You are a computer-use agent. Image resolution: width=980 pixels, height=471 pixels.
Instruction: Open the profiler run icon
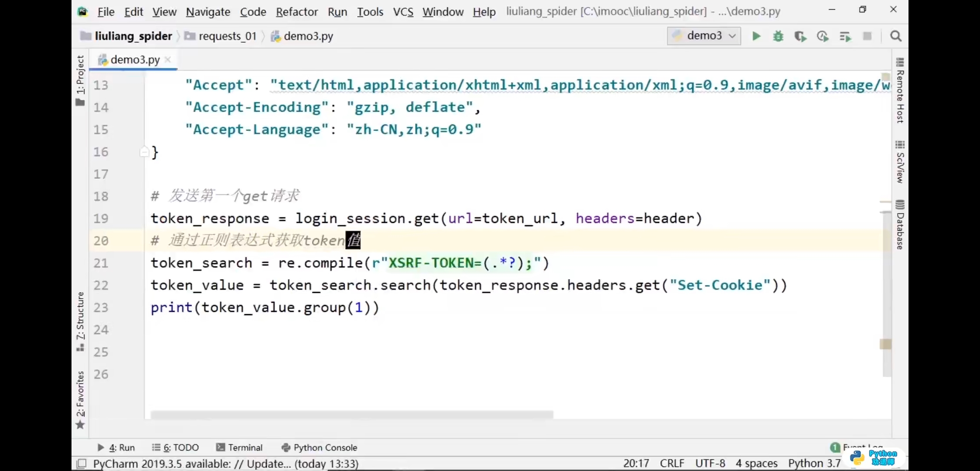coord(823,36)
